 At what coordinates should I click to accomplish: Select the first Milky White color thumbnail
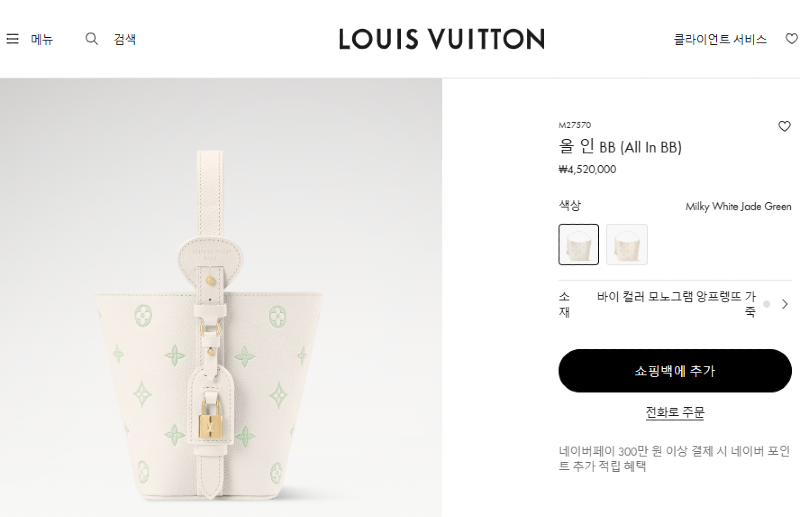pos(579,244)
